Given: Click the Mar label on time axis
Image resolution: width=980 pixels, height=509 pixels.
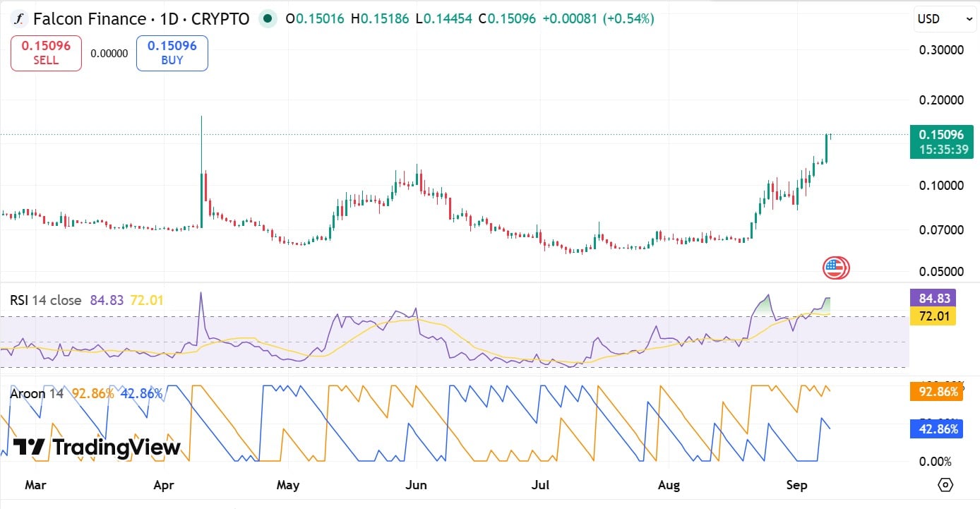Looking at the screenshot, I should [x=35, y=485].
